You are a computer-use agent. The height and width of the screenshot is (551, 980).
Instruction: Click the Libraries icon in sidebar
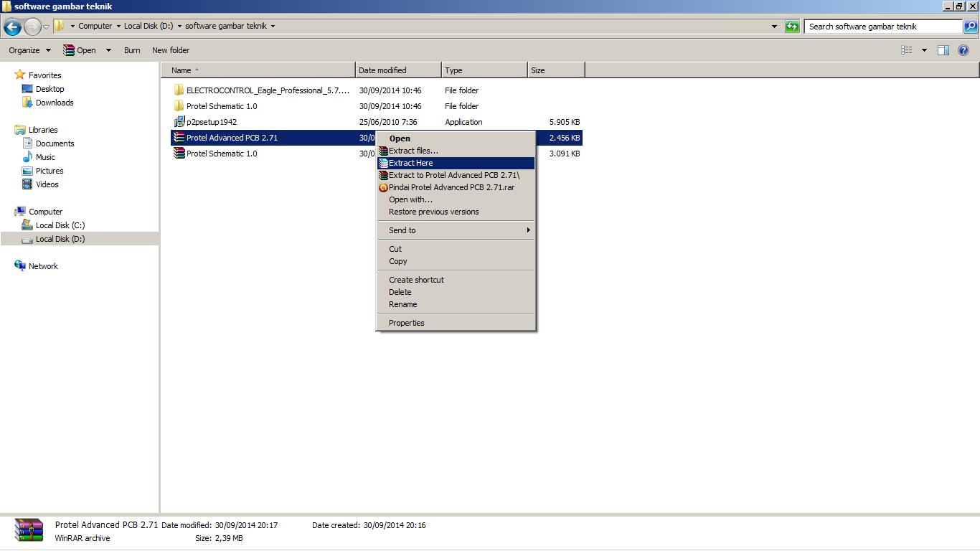(20, 130)
